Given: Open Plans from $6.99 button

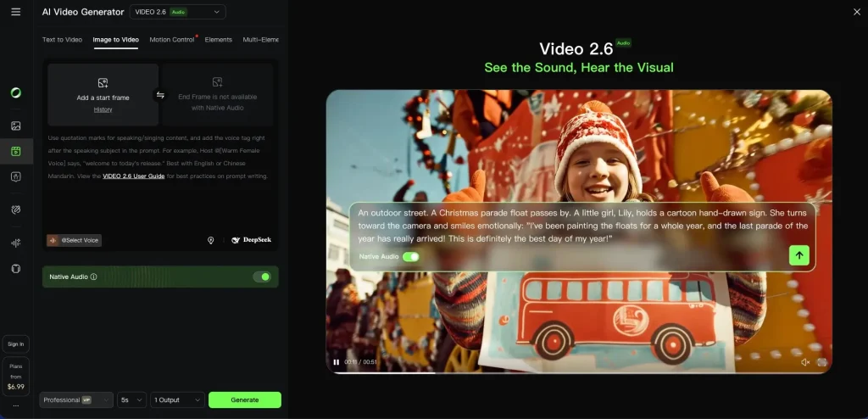Looking at the screenshot, I should 15,377.
